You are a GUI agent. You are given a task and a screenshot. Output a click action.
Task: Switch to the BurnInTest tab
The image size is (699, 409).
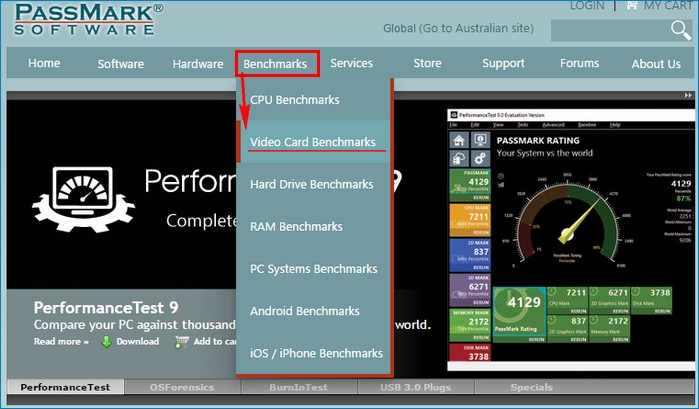(299, 387)
